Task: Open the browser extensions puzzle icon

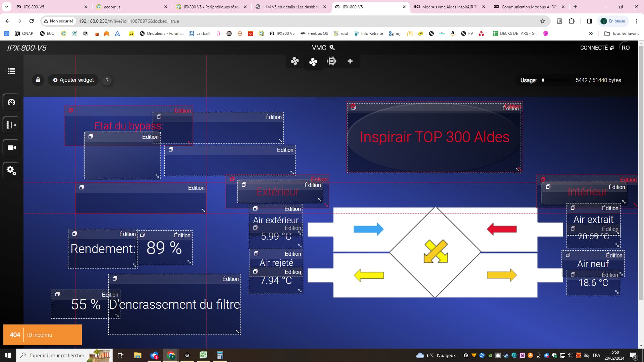Action: coord(572,21)
